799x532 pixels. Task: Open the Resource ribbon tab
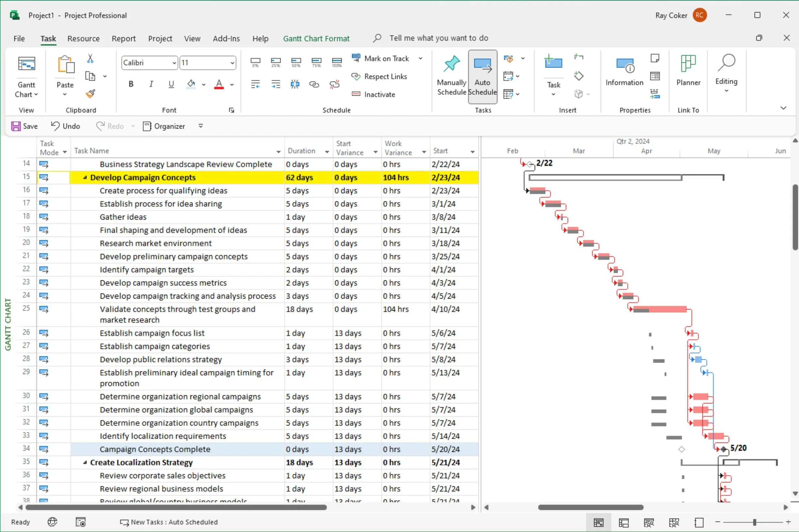coord(84,38)
